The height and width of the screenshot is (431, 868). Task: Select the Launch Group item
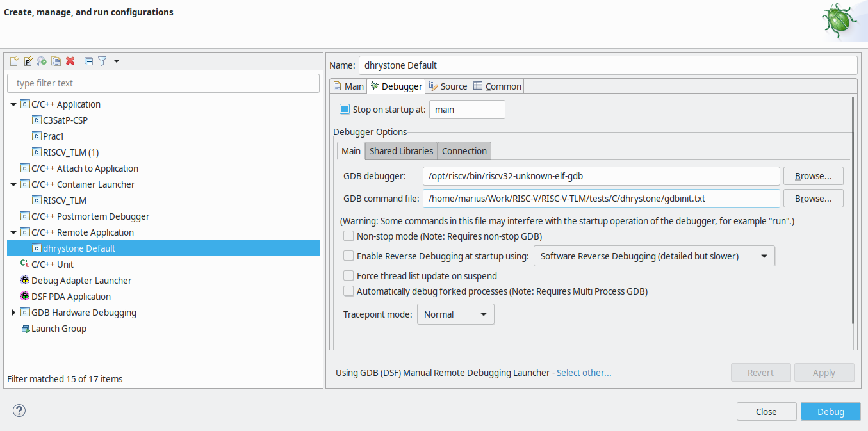[59, 329]
